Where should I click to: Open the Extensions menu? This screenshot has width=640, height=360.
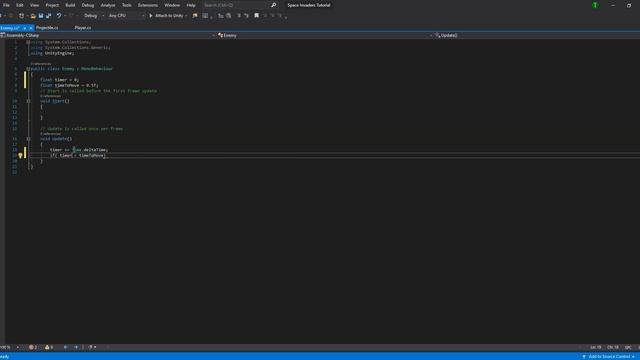148,5
